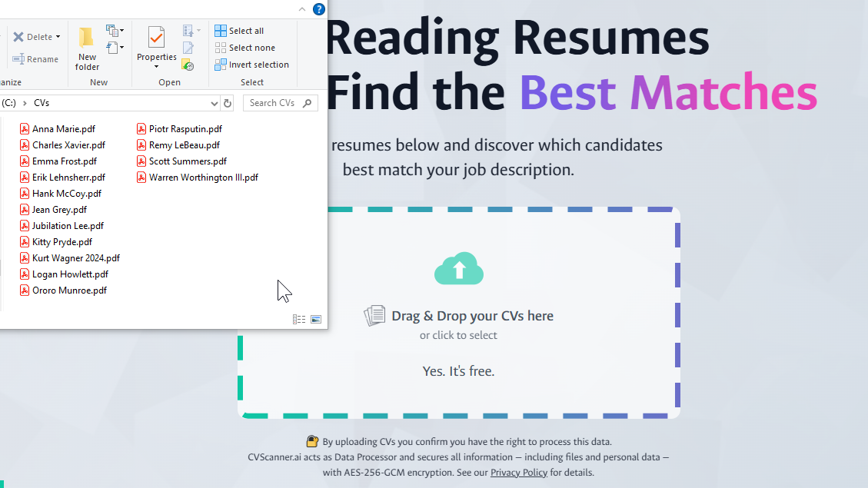Select the file Kurt Wagner 2024.pdf
The width and height of the screenshot is (868, 488).
click(x=70, y=257)
